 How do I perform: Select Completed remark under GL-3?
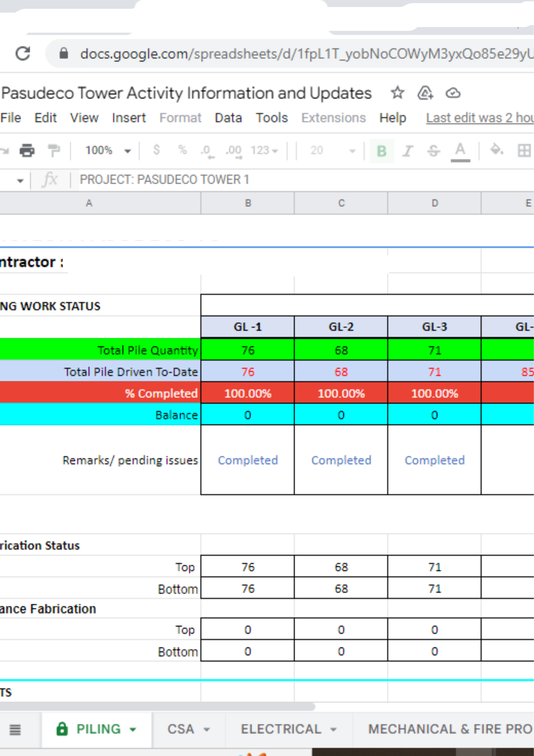(434, 460)
